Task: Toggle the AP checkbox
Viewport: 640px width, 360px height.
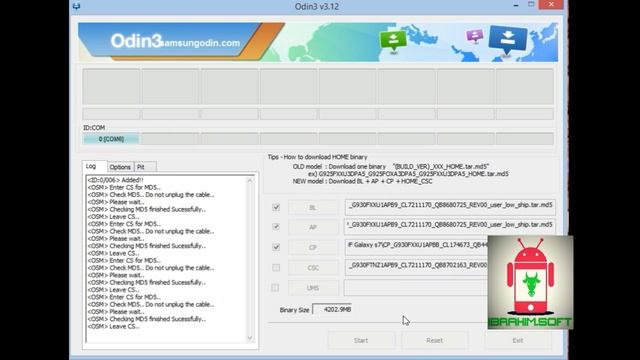Action: pyautogui.click(x=276, y=227)
